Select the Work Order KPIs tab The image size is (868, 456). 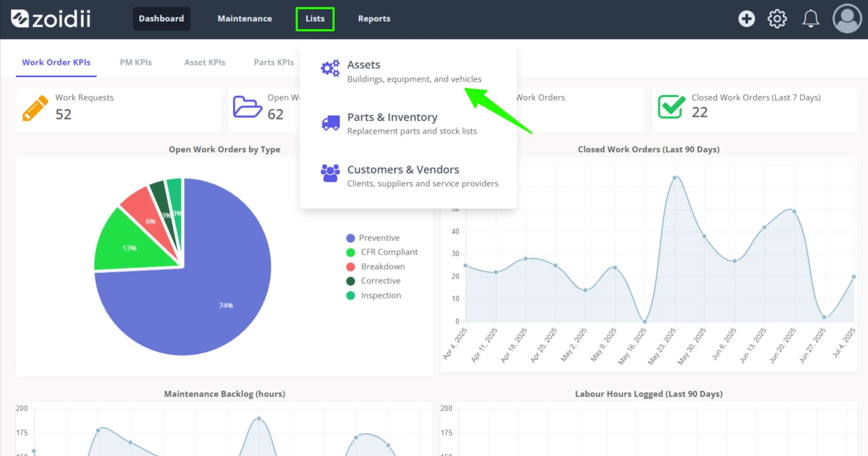click(56, 62)
